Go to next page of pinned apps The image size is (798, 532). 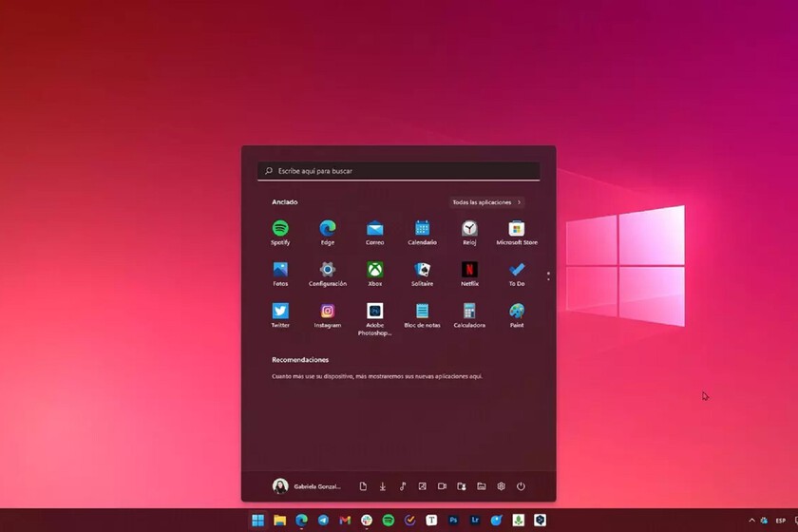[x=548, y=278]
